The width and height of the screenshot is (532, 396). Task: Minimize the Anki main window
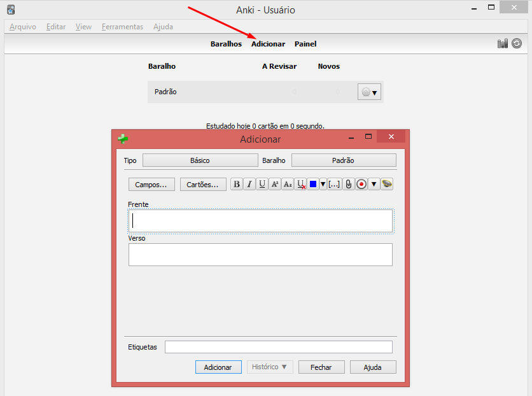(474, 8)
